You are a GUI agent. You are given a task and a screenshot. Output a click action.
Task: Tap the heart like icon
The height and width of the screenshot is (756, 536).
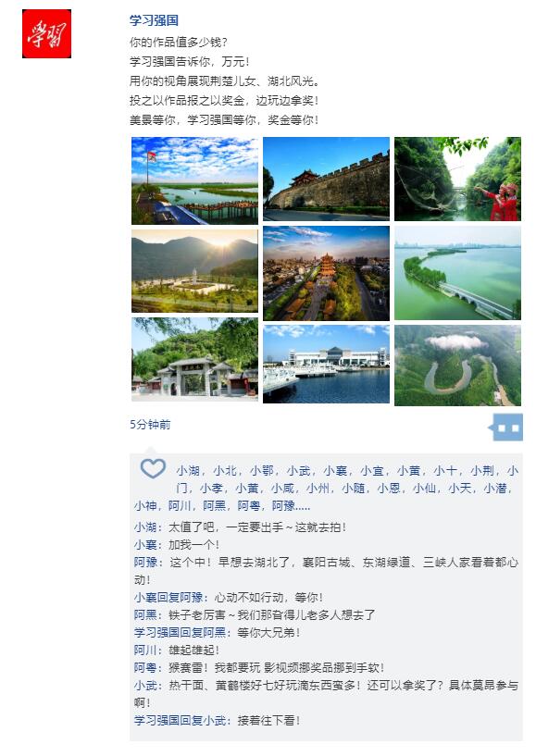[153, 468]
